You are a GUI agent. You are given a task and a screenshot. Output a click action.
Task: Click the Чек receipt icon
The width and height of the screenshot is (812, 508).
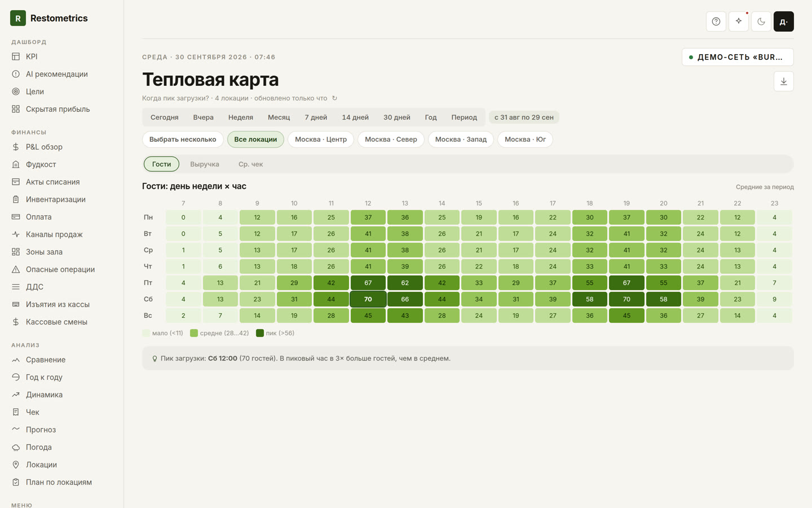coord(16,412)
